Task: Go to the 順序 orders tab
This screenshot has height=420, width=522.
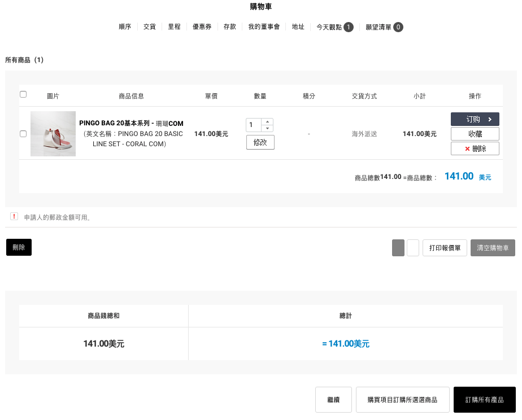Action: 125,27
